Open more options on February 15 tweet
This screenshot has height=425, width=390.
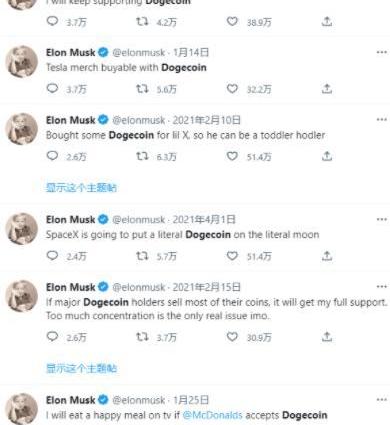[381, 287]
